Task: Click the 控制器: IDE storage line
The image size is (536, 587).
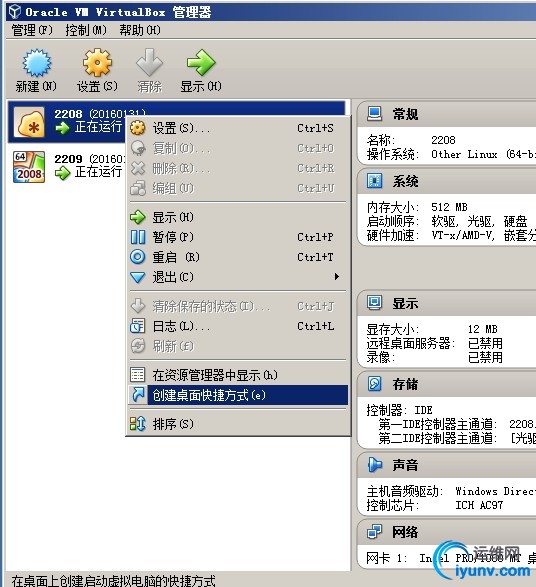Action: click(x=399, y=410)
